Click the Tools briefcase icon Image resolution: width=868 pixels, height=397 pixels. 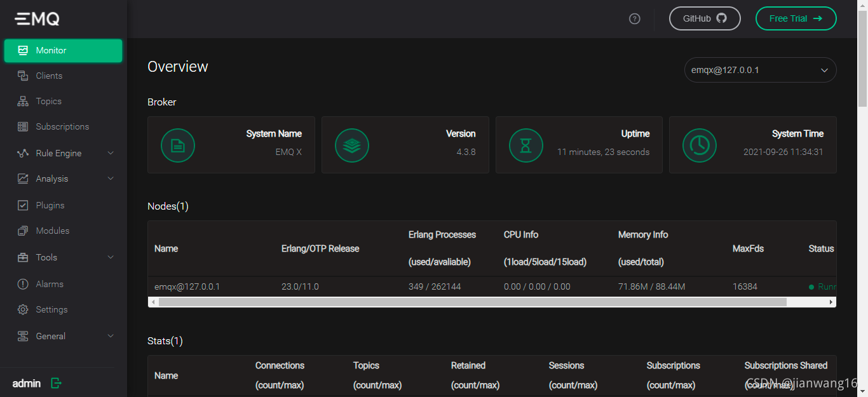pos(23,257)
